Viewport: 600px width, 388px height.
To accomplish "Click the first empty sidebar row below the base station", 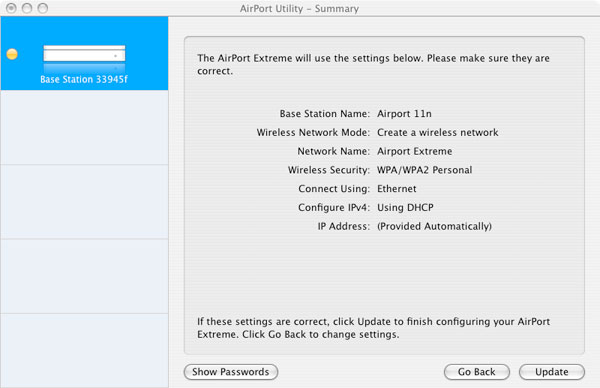I will pos(84,127).
